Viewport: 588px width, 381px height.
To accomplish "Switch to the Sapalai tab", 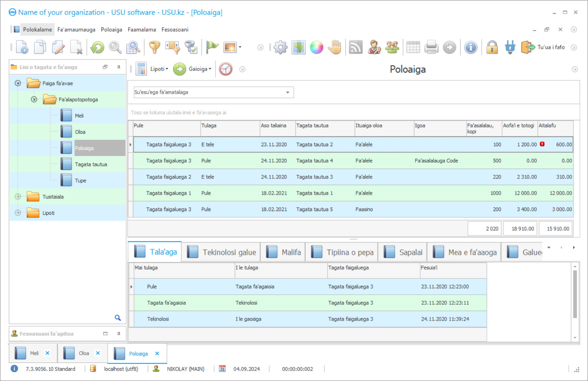I will [x=403, y=252].
